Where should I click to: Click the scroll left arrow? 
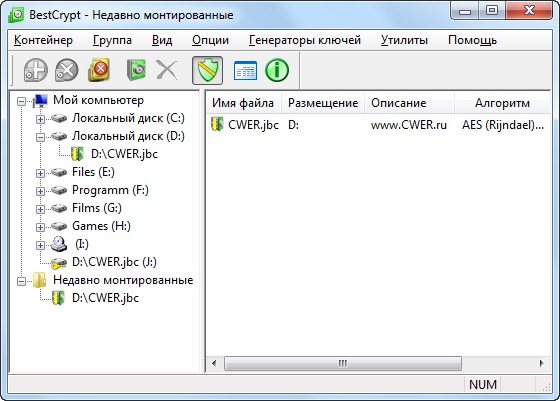point(214,364)
